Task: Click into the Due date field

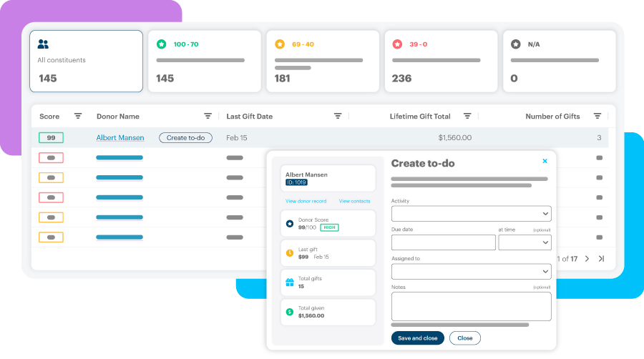Action: (x=443, y=242)
